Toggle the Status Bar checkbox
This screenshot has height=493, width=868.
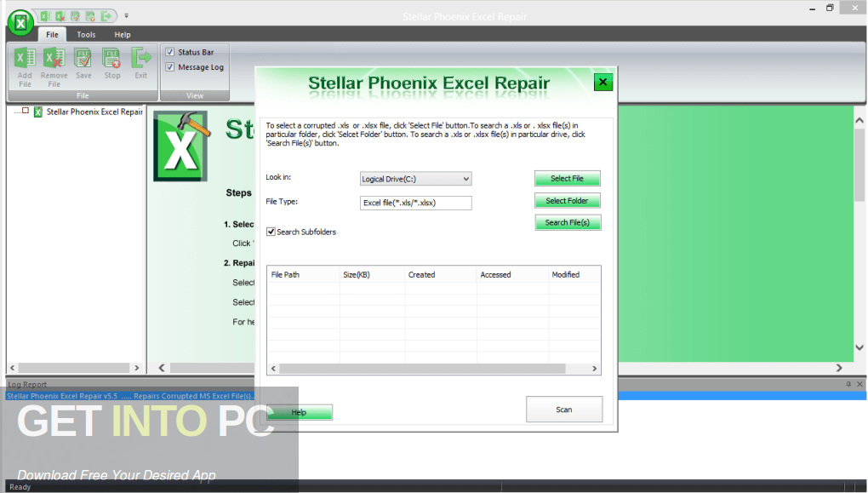(x=170, y=52)
